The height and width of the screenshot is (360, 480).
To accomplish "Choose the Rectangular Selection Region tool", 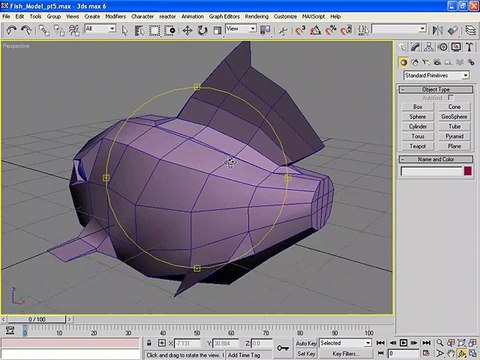I will click(x=154, y=31).
